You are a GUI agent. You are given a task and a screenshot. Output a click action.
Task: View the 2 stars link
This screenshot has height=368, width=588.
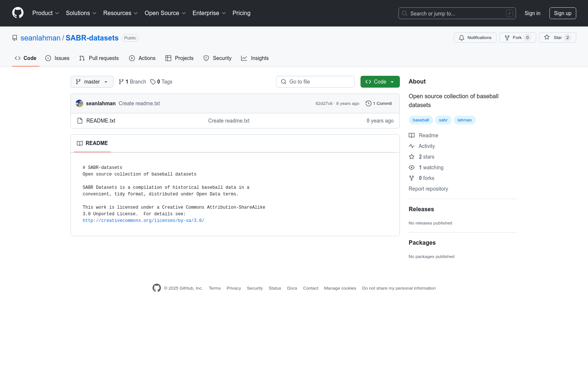pos(422,157)
